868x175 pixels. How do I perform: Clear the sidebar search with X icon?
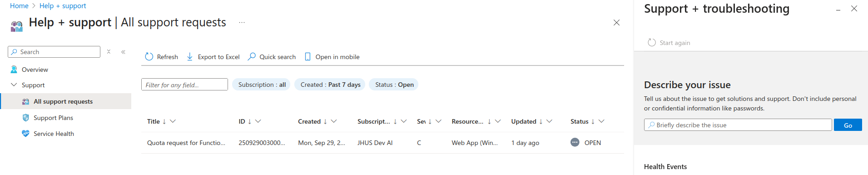pyautogui.click(x=109, y=52)
